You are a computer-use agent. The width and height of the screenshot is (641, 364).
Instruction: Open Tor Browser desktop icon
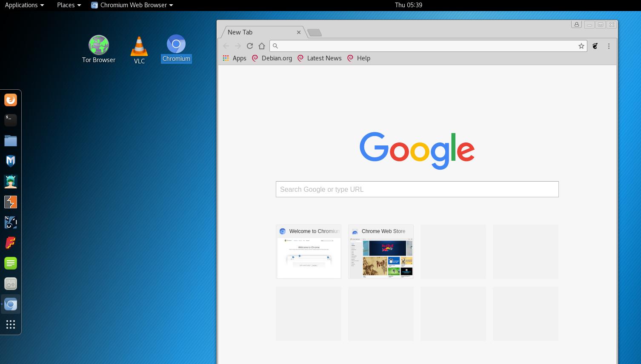(x=99, y=49)
